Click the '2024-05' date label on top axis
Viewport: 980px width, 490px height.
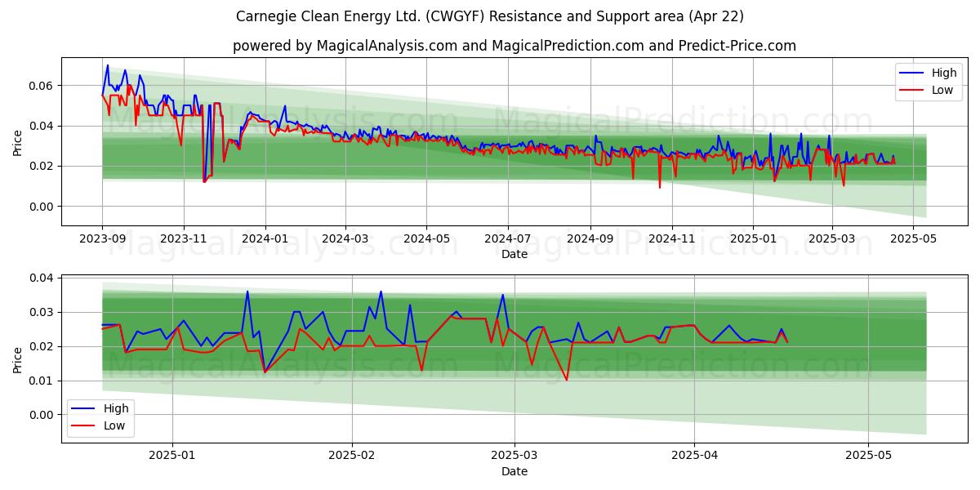(427, 239)
